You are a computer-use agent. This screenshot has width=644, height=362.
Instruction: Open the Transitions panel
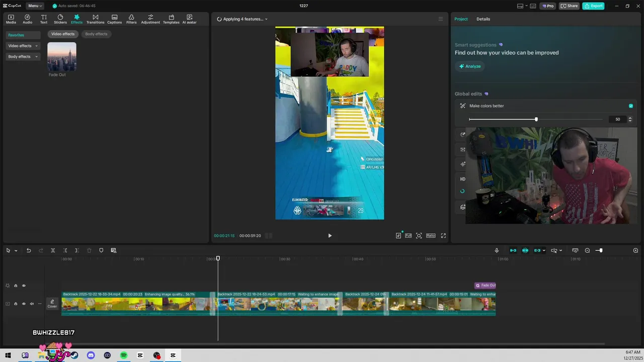(95, 19)
